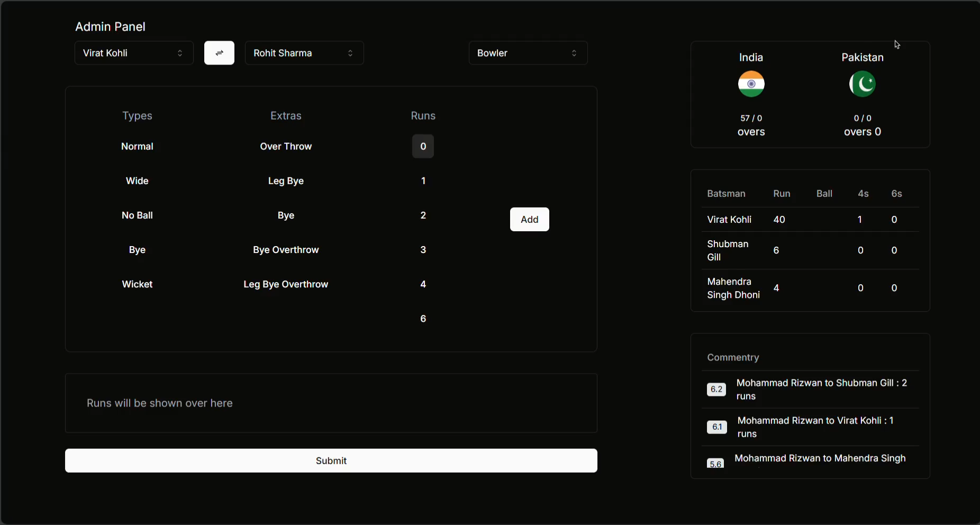Viewport: 980px width, 525px height.
Task: Click the Add button
Action: [x=529, y=220]
